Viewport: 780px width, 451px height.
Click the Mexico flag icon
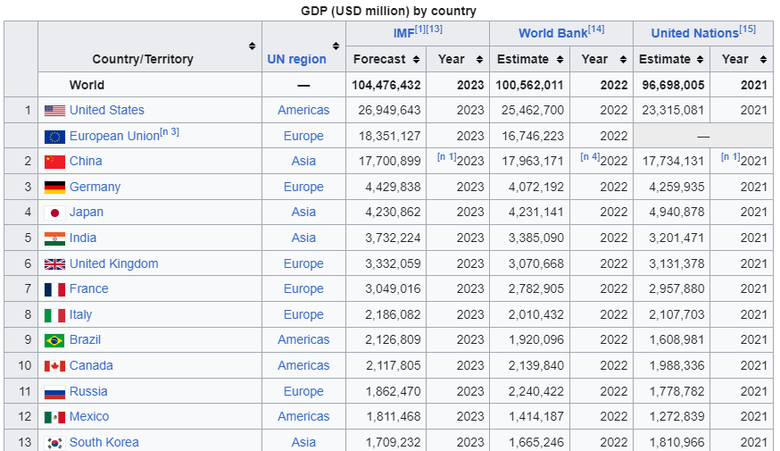point(55,417)
